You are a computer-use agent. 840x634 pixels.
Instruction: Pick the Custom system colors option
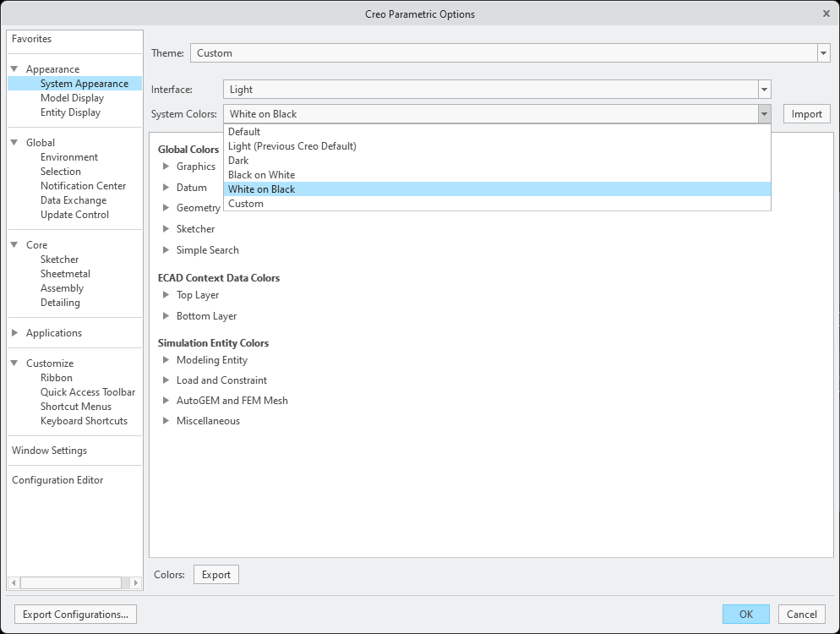click(x=246, y=204)
